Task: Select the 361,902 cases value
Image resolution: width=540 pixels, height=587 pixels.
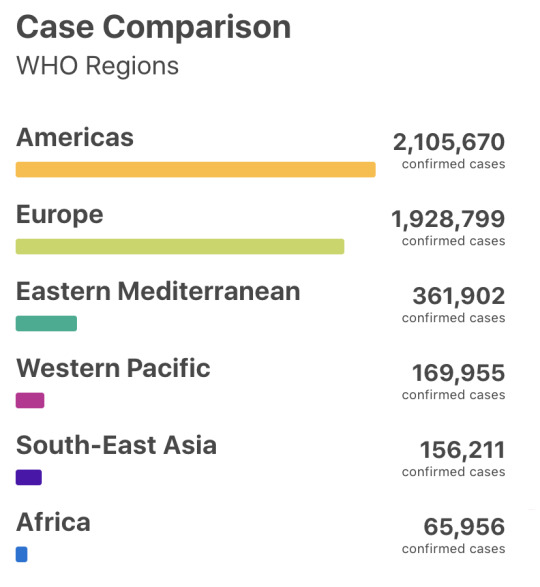Action: (459, 296)
